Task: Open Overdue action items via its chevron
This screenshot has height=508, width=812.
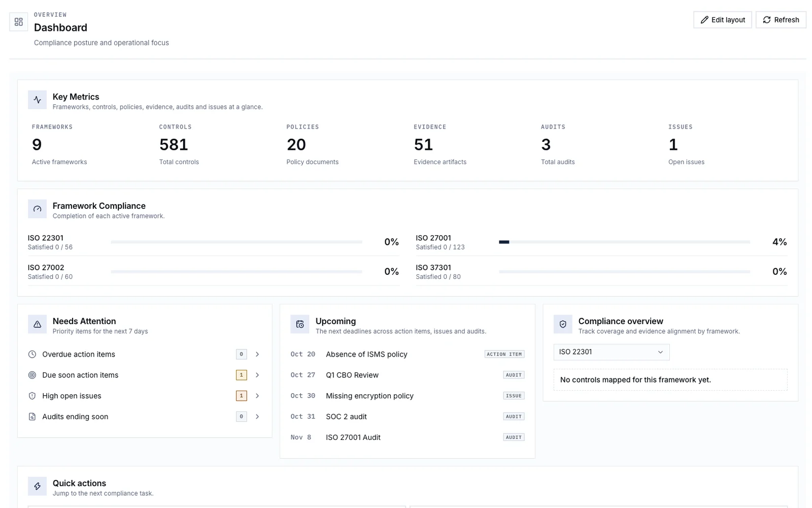Action: (257, 354)
